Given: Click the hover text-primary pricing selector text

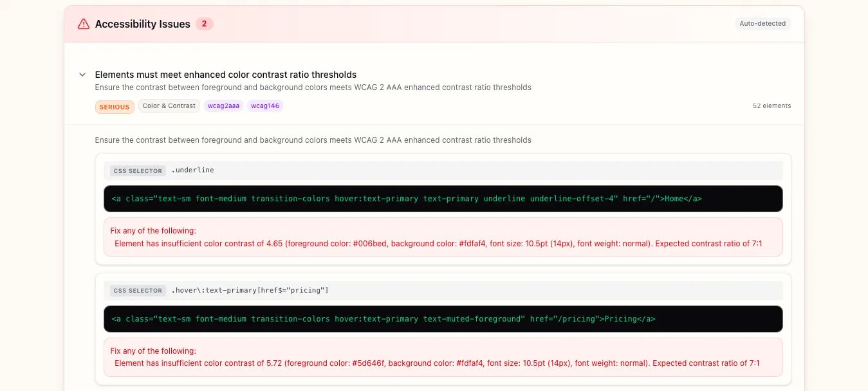Looking at the screenshot, I should (x=250, y=291).
